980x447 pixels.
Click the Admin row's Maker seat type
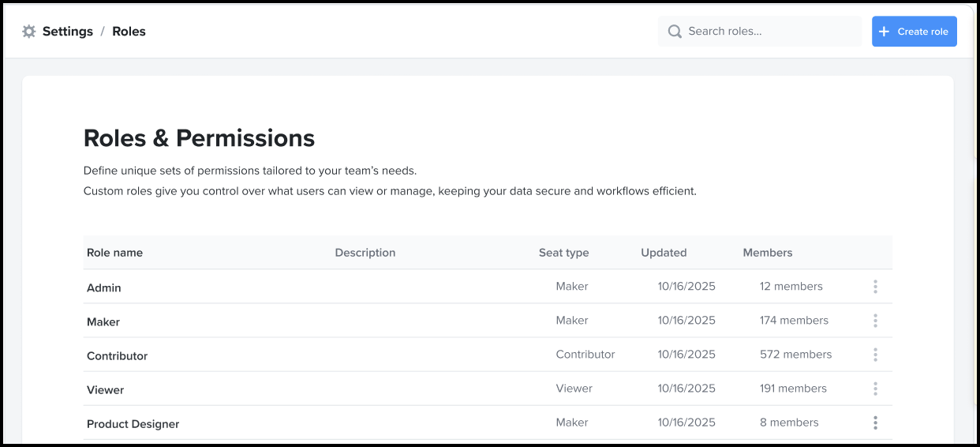click(572, 287)
